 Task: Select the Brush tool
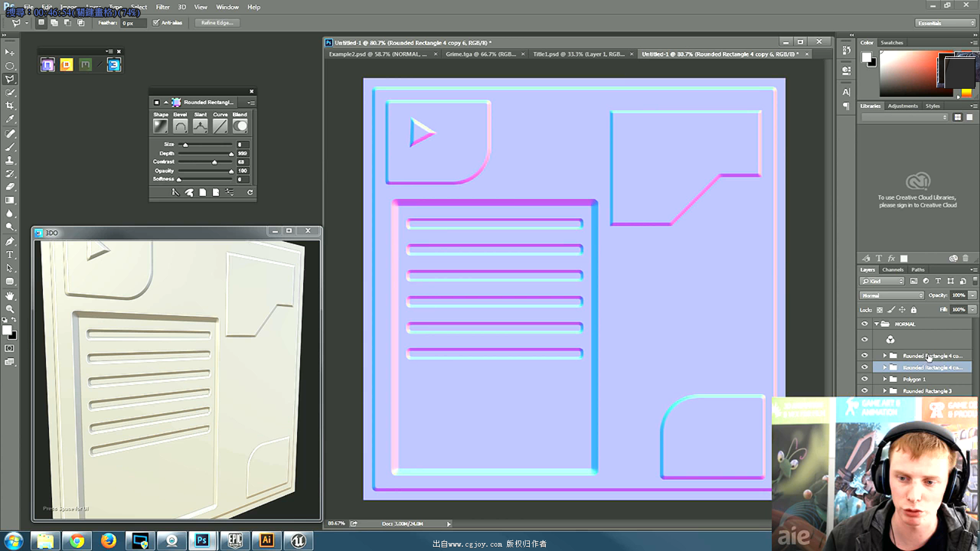(10, 147)
